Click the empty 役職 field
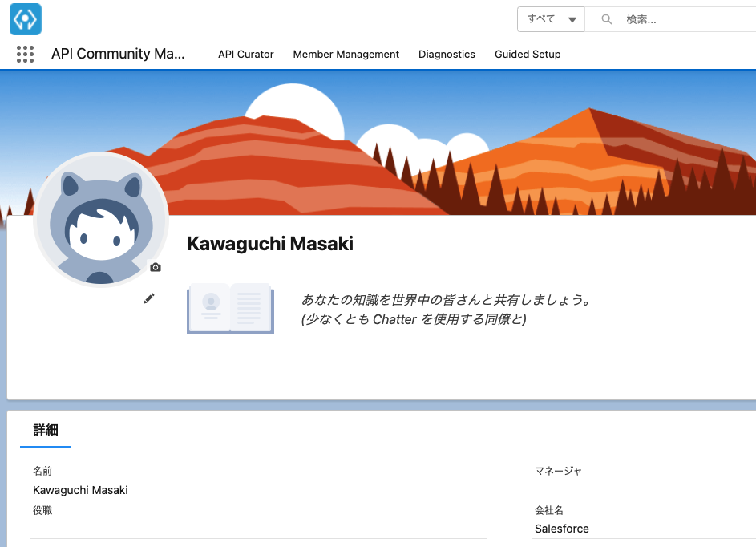Screen dimensions: 756x547 pos(257,528)
